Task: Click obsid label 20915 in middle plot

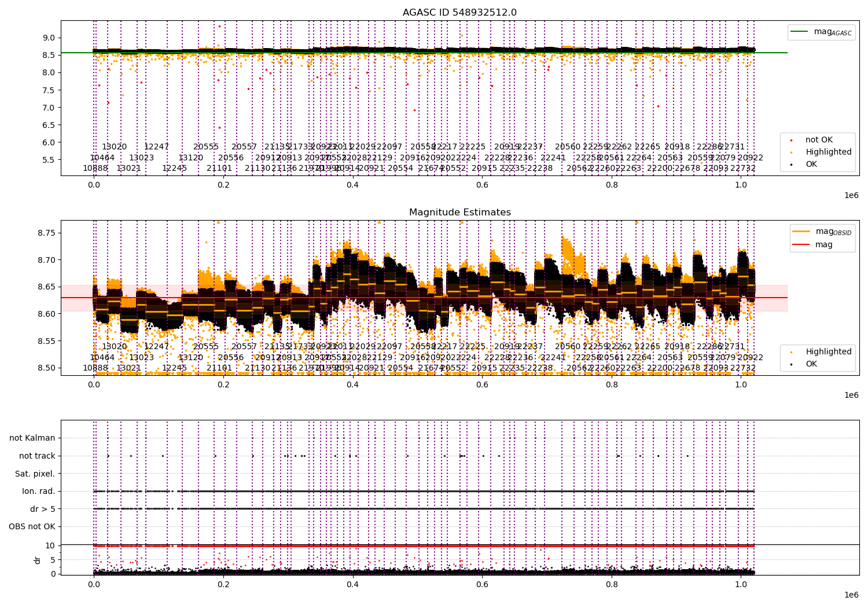Action: (x=484, y=368)
